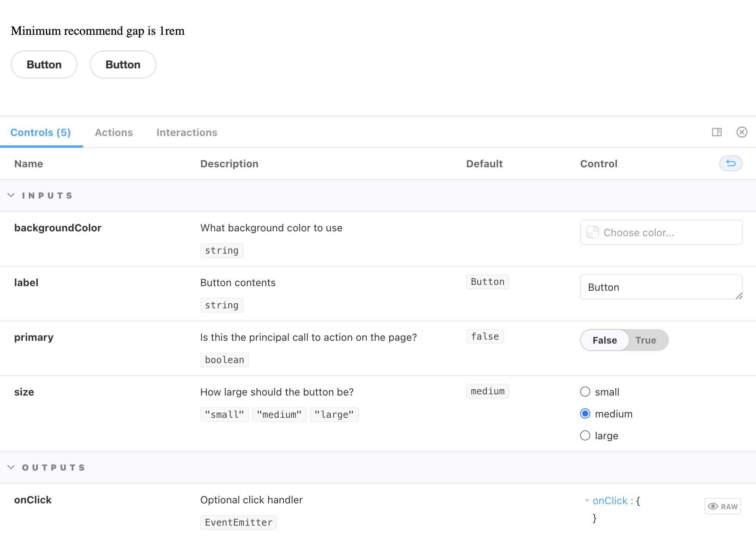The height and width of the screenshot is (537, 756).
Task: Select the large size radio button
Action: [585, 435]
